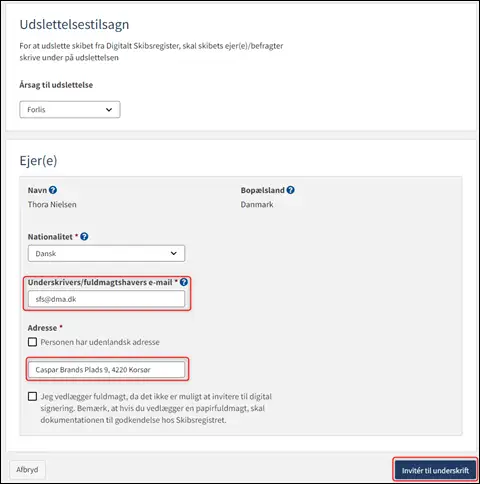
Task: Click the address field with Caspar Brands Plads
Action: pyautogui.click(x=106, y=369)
